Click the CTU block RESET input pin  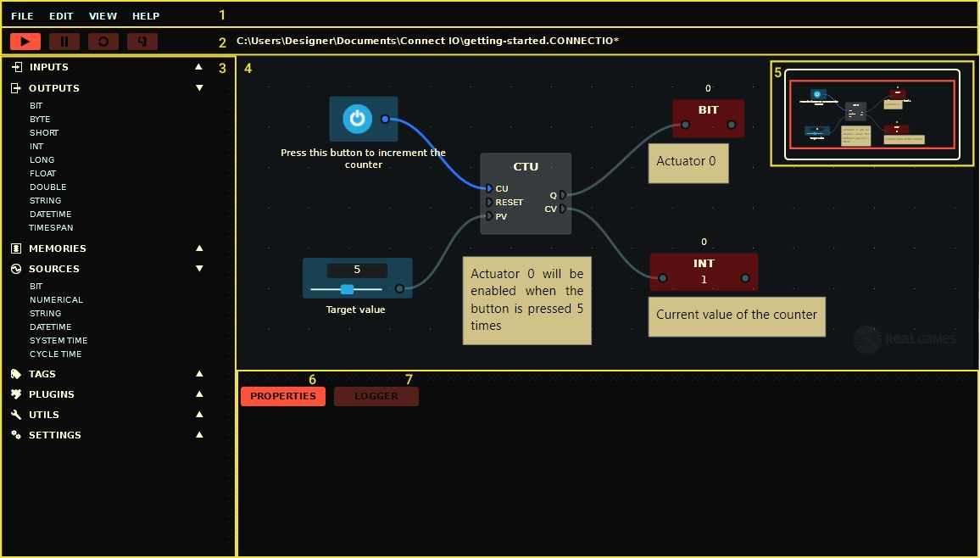tap(489, 203)
